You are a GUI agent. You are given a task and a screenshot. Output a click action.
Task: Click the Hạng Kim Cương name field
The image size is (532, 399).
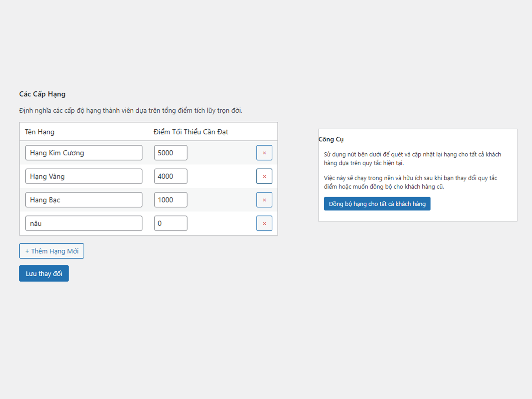(x=83, y=153)
